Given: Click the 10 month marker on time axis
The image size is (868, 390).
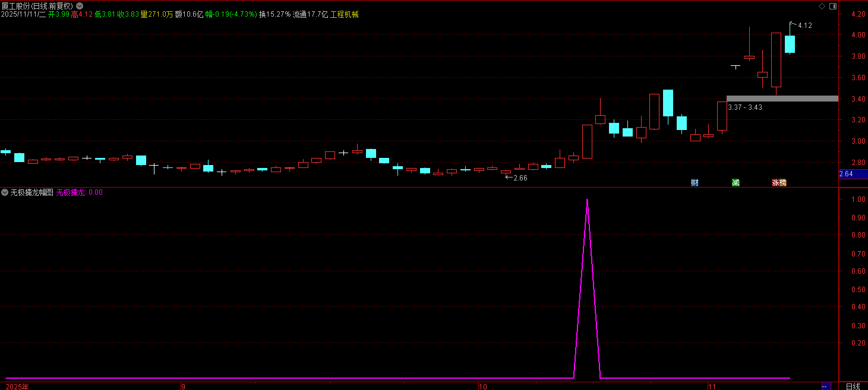Looking at the screenshot, I should coord(483,386).
